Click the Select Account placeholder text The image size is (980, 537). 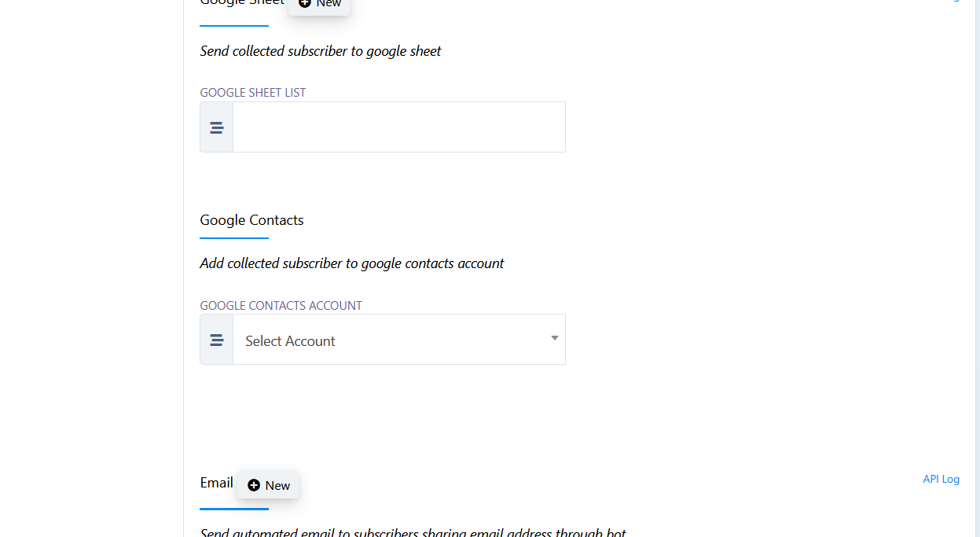(x=289, y=340)
